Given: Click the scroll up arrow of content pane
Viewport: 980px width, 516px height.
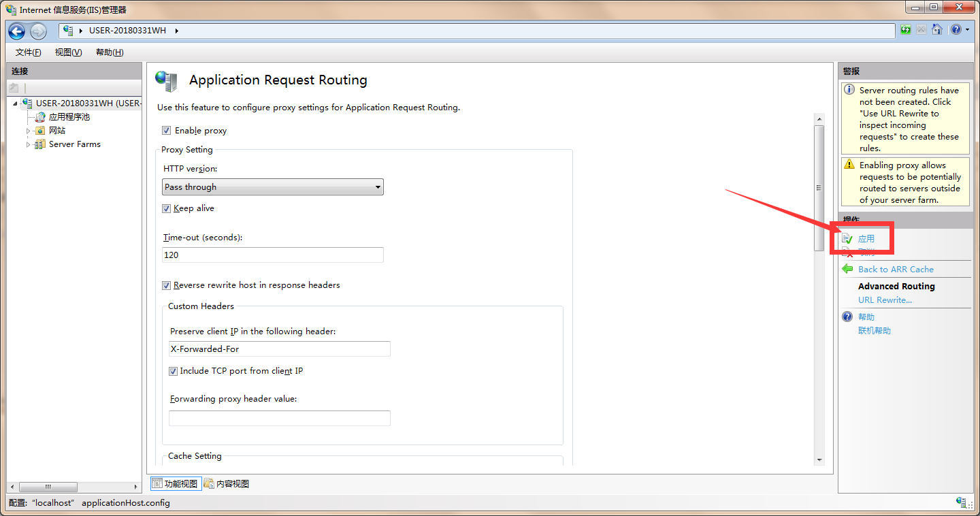Looking at the screenshot, I should (x=819, y=119).
